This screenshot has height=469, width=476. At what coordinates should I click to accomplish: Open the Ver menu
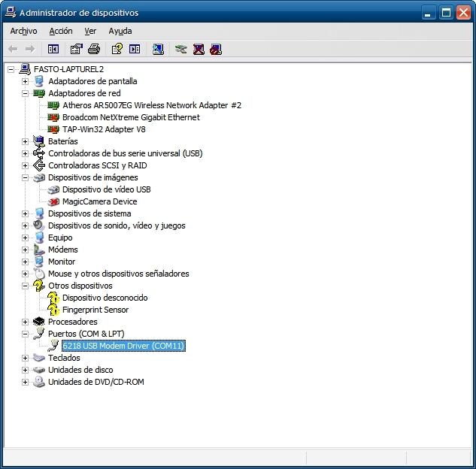coord(90,31)
